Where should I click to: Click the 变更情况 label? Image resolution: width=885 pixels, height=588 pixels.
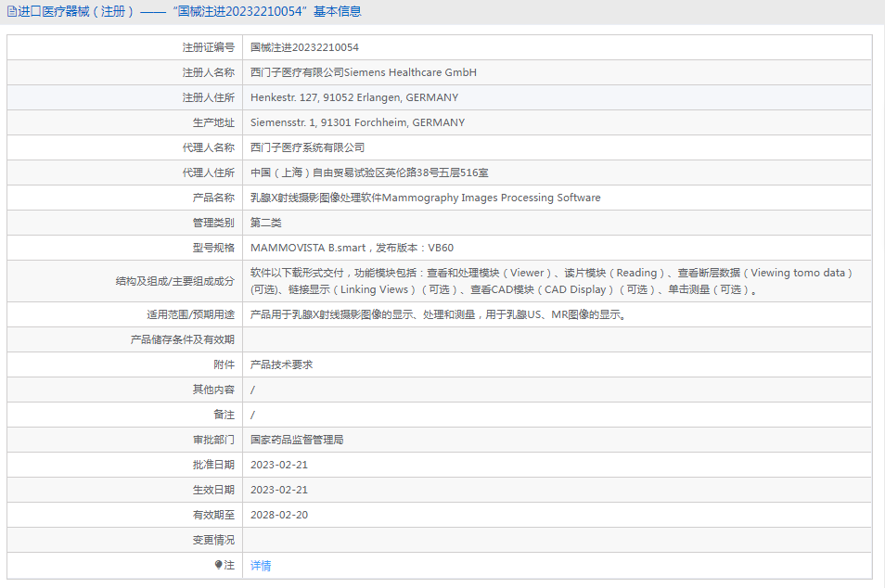coord(213,540)
